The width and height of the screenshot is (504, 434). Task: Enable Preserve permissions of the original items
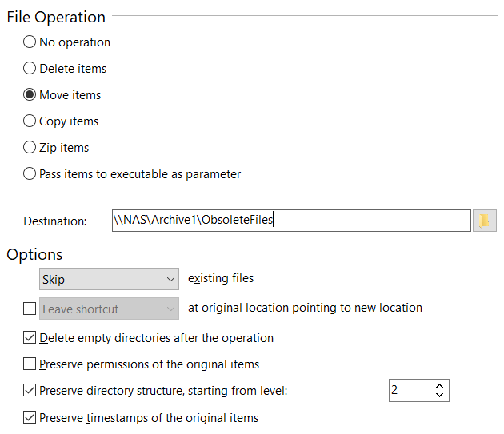coord(30,364)
